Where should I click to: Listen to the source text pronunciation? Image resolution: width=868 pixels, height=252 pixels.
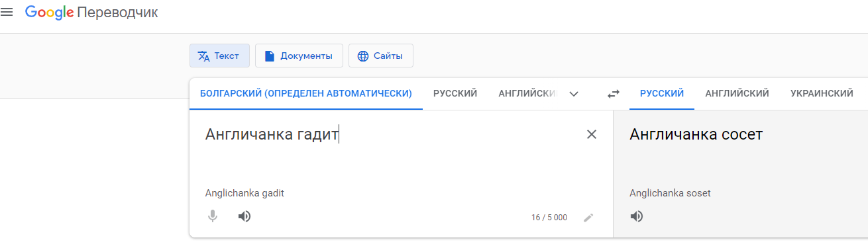244,216
